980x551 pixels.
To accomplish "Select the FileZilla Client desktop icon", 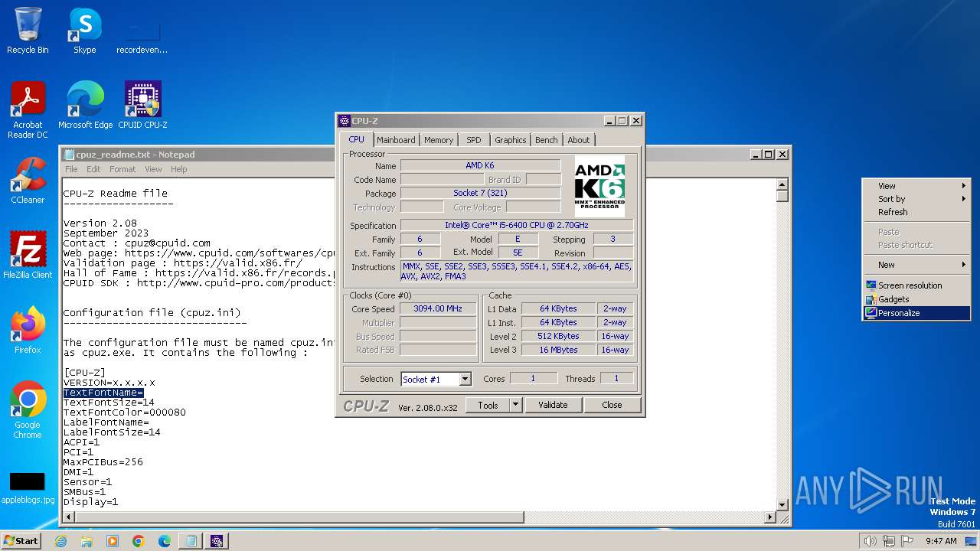I will [x=28, y=255].
